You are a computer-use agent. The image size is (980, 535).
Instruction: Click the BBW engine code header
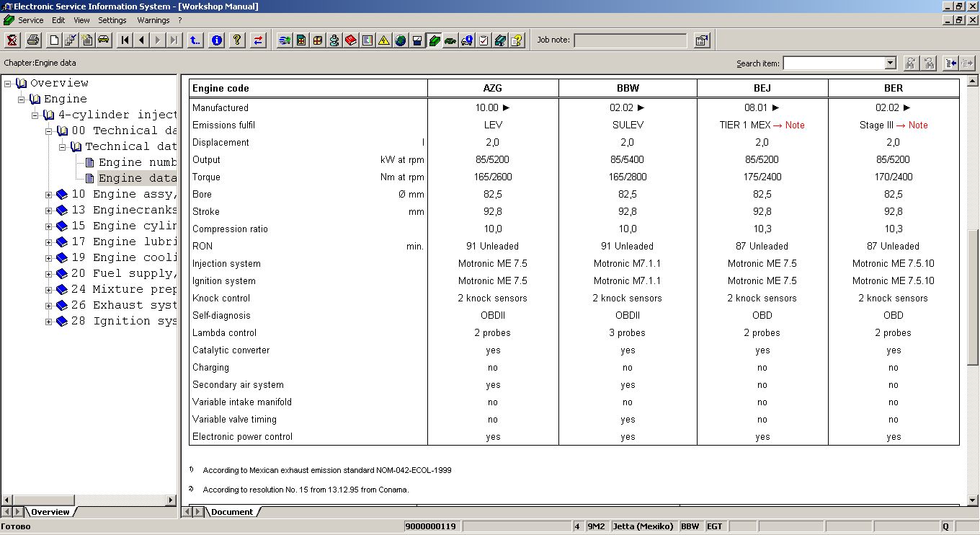[628, 89]
